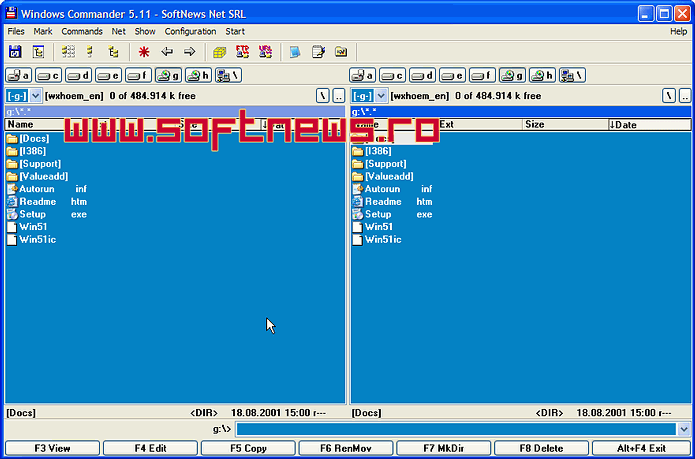Sort right panel by Date column header

[x=649, y=124]
